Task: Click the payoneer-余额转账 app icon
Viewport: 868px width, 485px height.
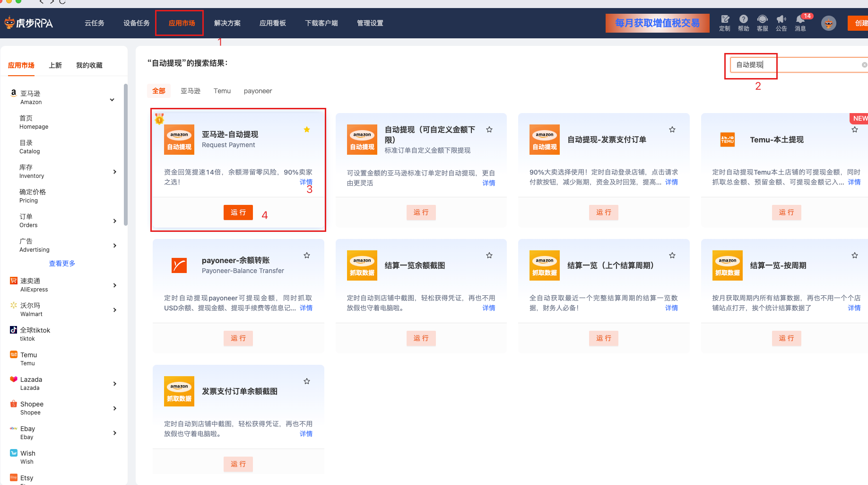Action: (x=179, y=265)
